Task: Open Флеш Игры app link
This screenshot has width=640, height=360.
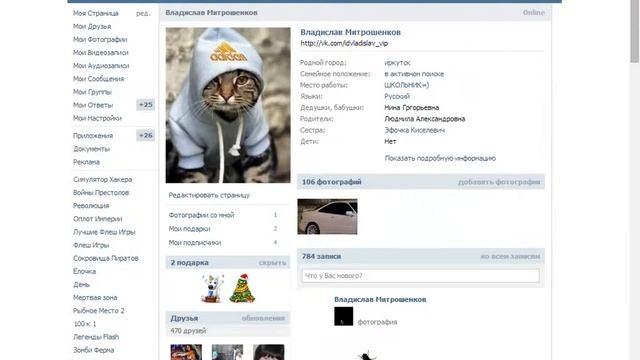Action: [91, 245]
